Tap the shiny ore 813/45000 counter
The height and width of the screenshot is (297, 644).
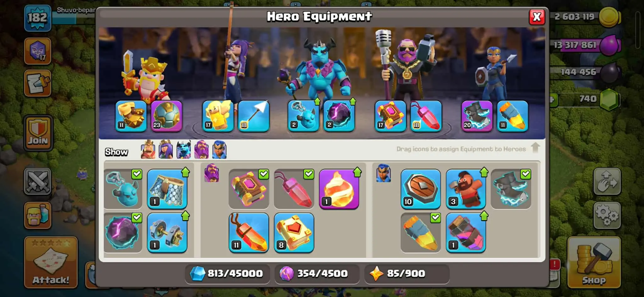(227, 273)
